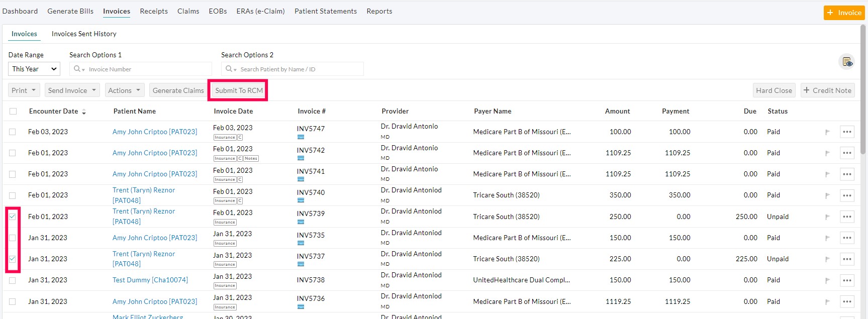Screen dimensions: 868x319
Task: Sort by Encounter Date arrow
Action: click(84, 112)
